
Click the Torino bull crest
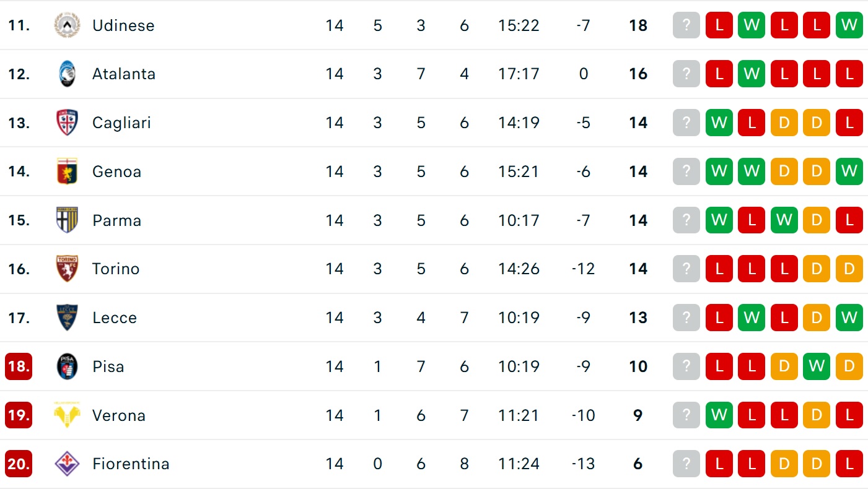click(x=66, y=269)
